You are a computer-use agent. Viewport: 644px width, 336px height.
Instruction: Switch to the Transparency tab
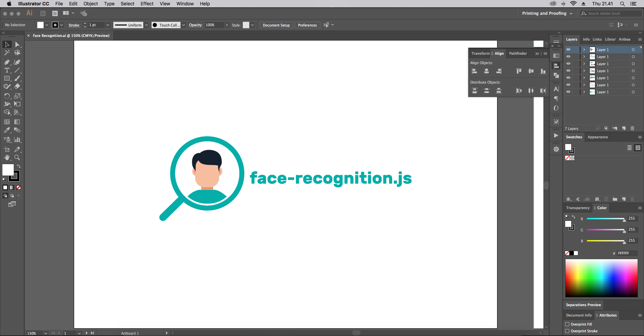[x=578, y=208]
